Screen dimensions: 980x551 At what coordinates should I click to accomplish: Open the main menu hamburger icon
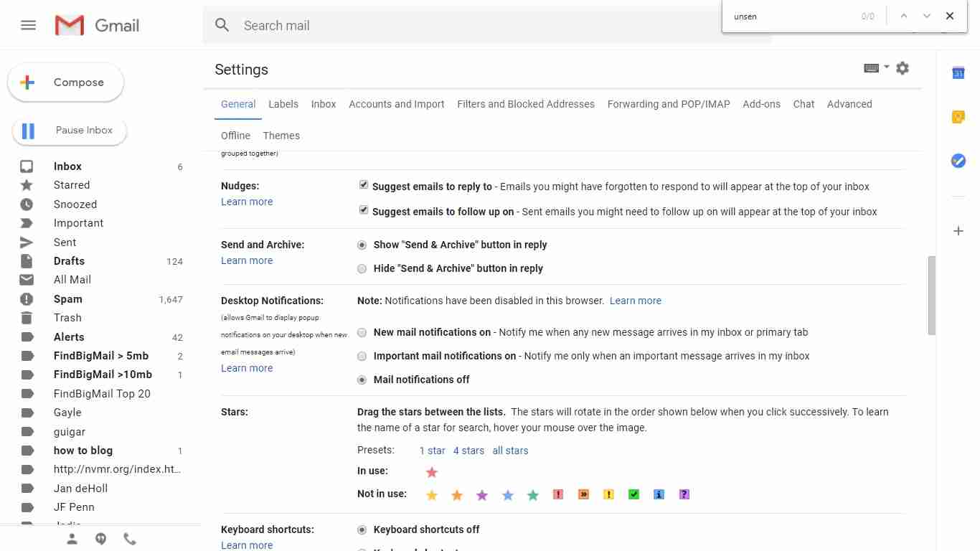point(29,25)
